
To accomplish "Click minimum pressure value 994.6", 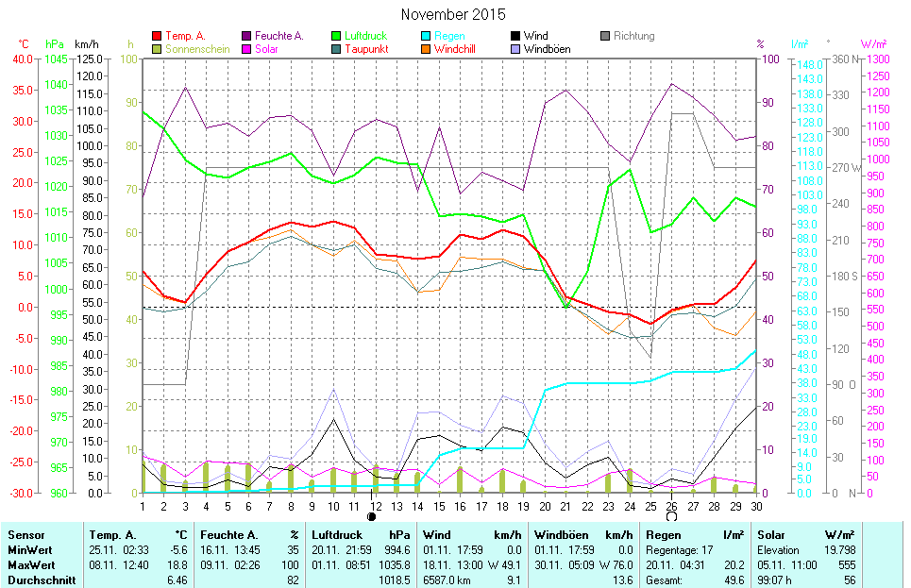I will tap(397, 550).
